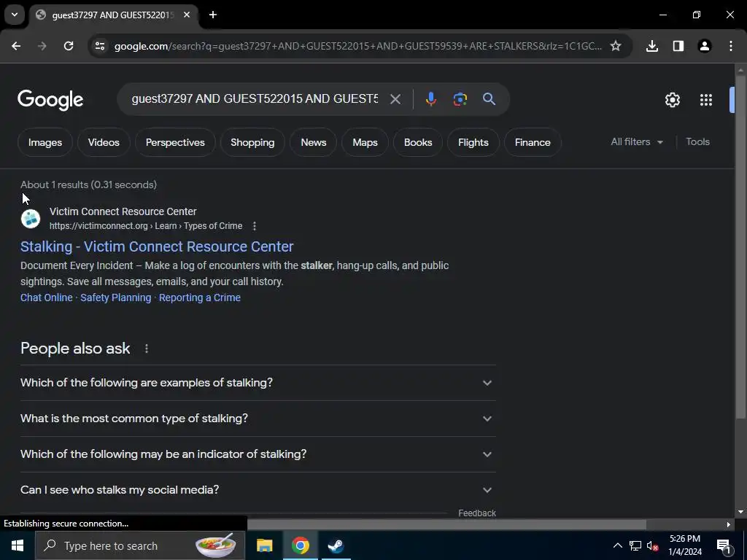Viewport: 747px width, 560px height.
Task: Click the magnifier search button
Action: [489, 99]
